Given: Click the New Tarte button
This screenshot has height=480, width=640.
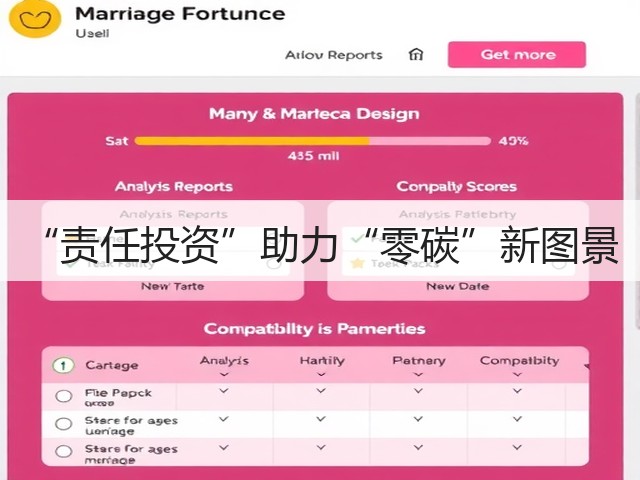Looking at the screenshot, I should (x=173, y=286).
